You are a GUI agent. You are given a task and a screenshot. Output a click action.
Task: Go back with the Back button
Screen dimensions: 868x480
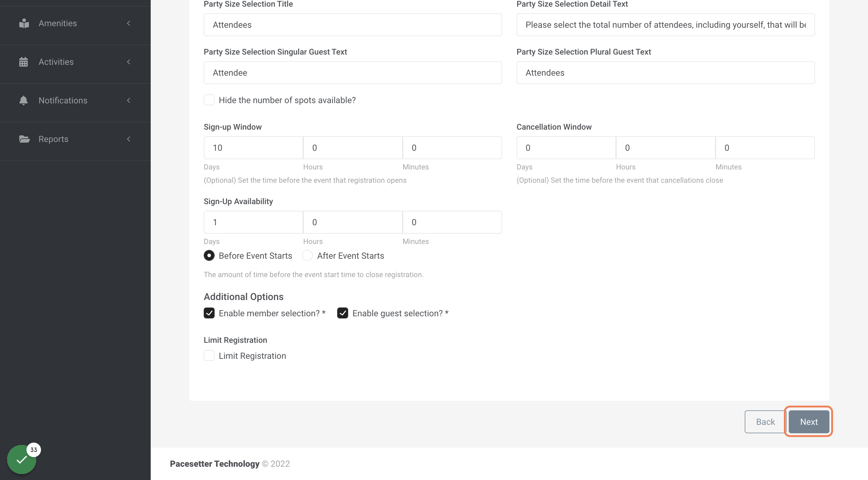pyautogui.click(x=765, y=422)
